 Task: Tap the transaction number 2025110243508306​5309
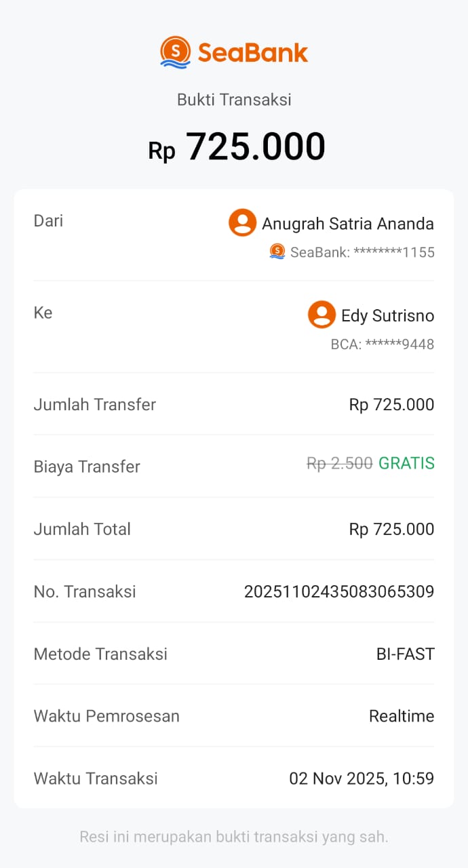tap(339, 592)
